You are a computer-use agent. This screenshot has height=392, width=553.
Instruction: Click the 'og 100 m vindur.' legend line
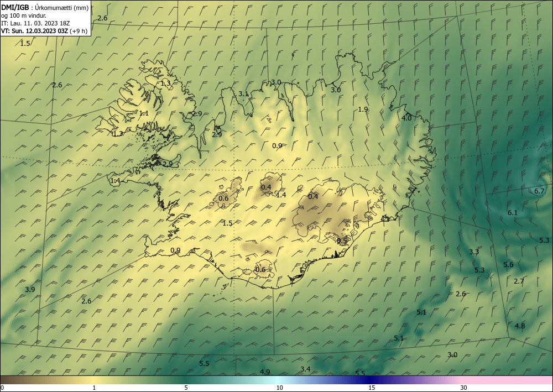pos(24,16)
